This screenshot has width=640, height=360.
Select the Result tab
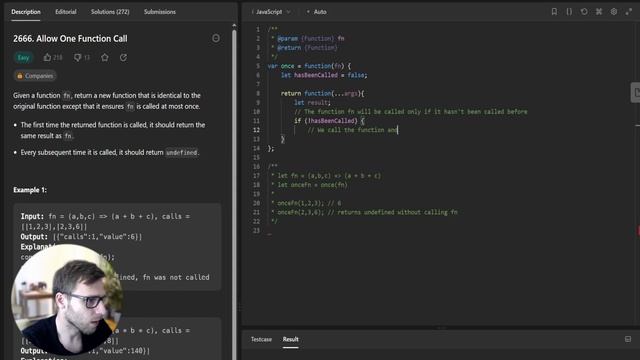291,339
